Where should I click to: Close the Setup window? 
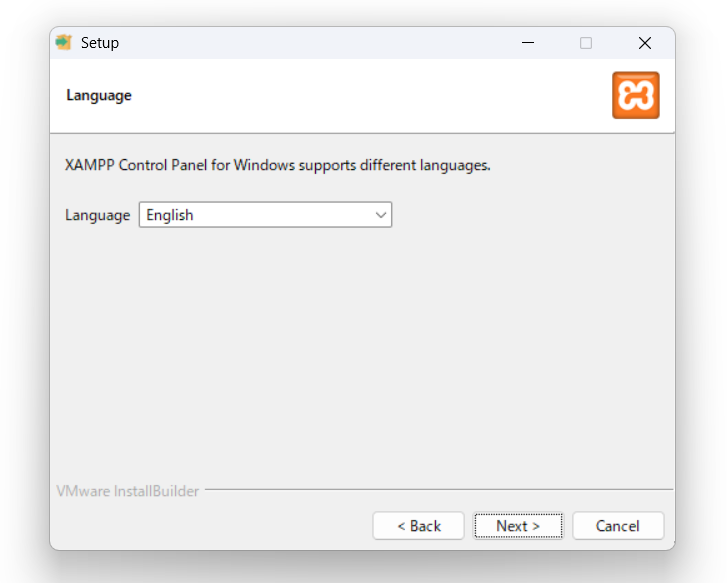[x=645, y=43]
